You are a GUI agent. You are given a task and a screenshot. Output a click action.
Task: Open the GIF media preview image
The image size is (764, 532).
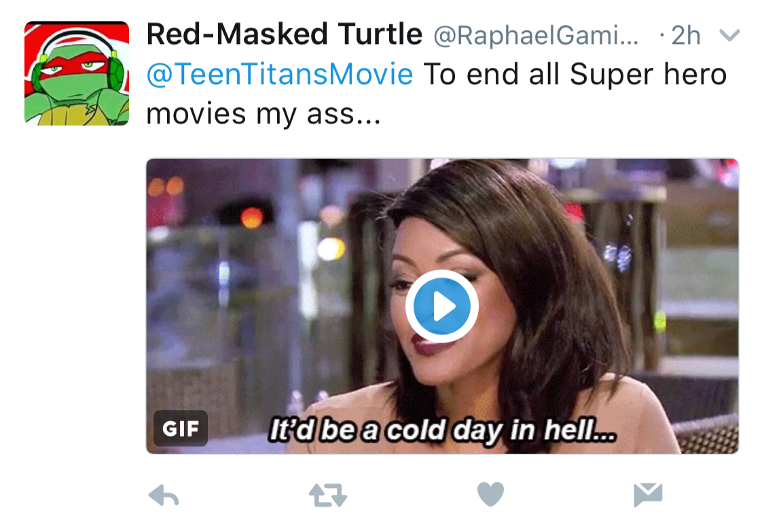pyautogui.click(x=442, y=306)
